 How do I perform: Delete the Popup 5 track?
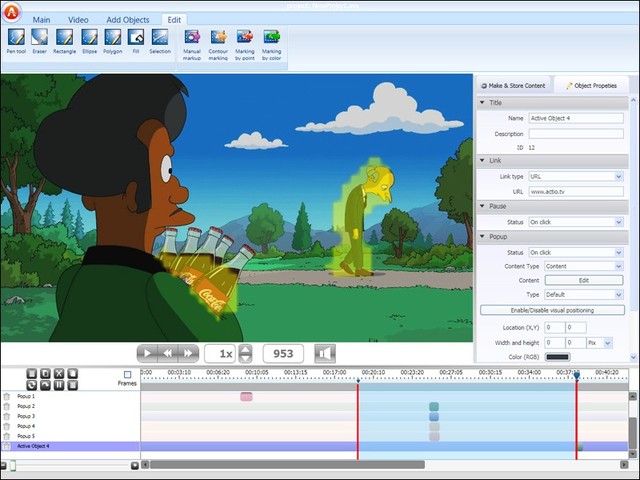pos(7,436)
